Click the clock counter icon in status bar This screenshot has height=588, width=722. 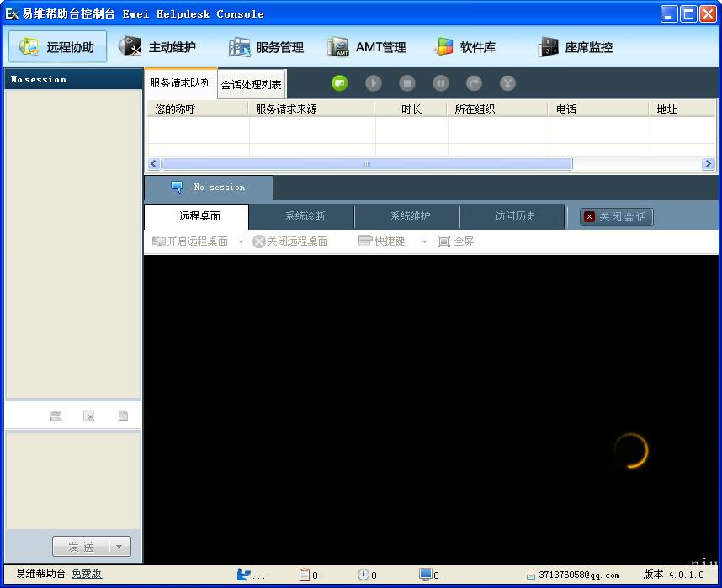coord(364,575)
